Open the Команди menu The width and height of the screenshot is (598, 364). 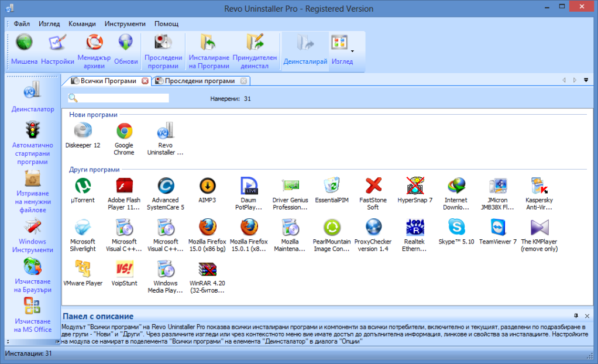(x=82, y=23)
